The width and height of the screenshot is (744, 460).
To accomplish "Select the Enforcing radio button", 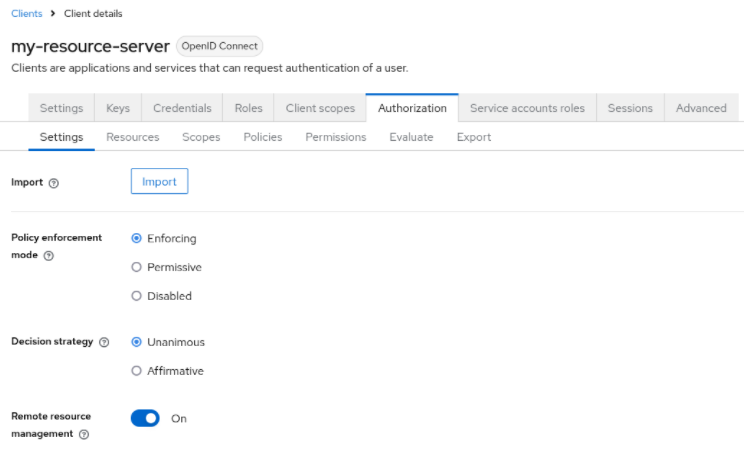I will 137,239.
